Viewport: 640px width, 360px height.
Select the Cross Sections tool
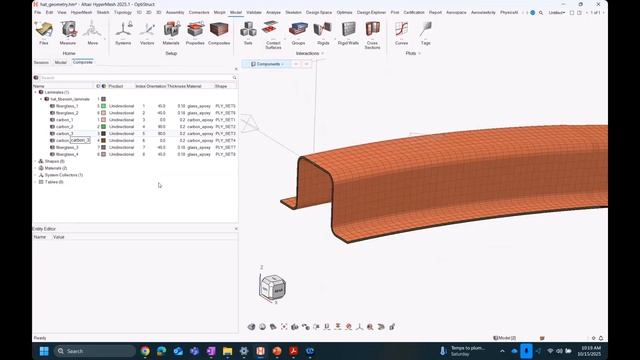372,35
